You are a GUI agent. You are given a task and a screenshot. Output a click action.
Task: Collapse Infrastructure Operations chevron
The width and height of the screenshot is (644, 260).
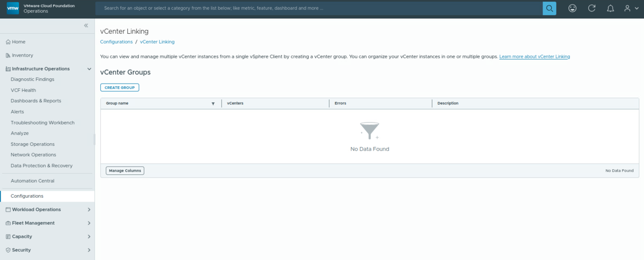click(x=89, y=69)
